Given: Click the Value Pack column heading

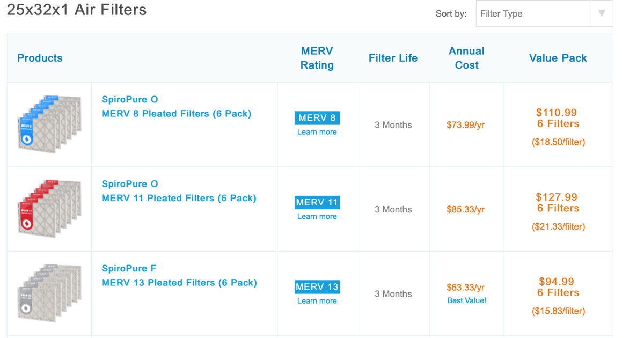Looking at the screenshot, I should 558,58.
